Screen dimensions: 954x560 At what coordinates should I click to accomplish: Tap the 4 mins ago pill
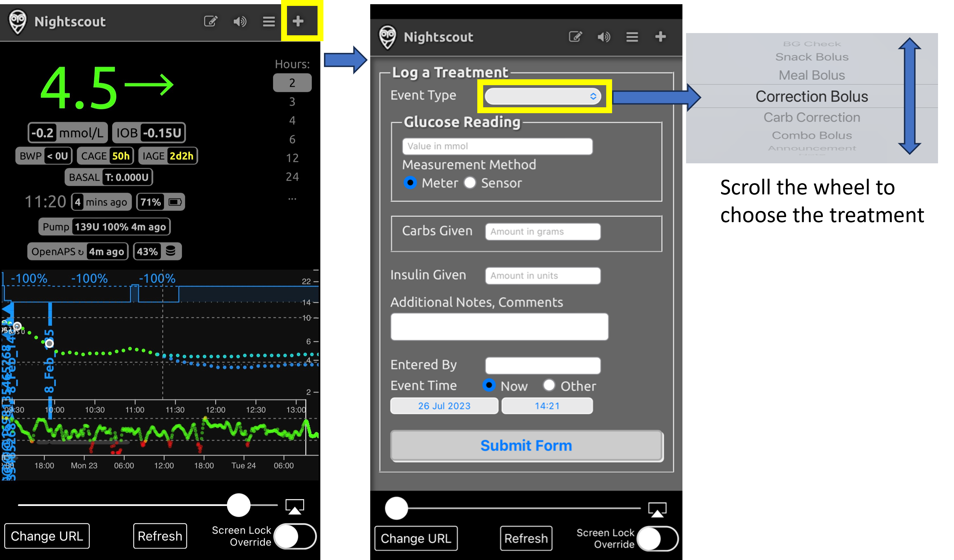click(x=101, y=202)
